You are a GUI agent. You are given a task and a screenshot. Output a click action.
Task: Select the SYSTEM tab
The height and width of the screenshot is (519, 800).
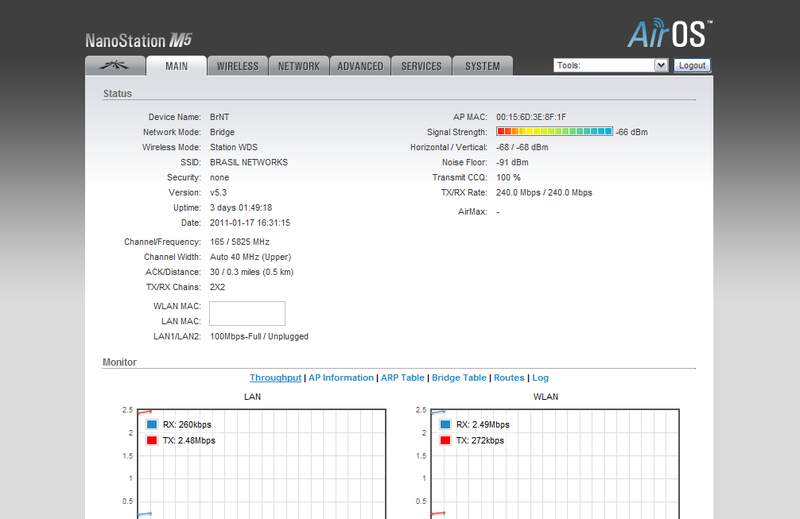[483, 66]
